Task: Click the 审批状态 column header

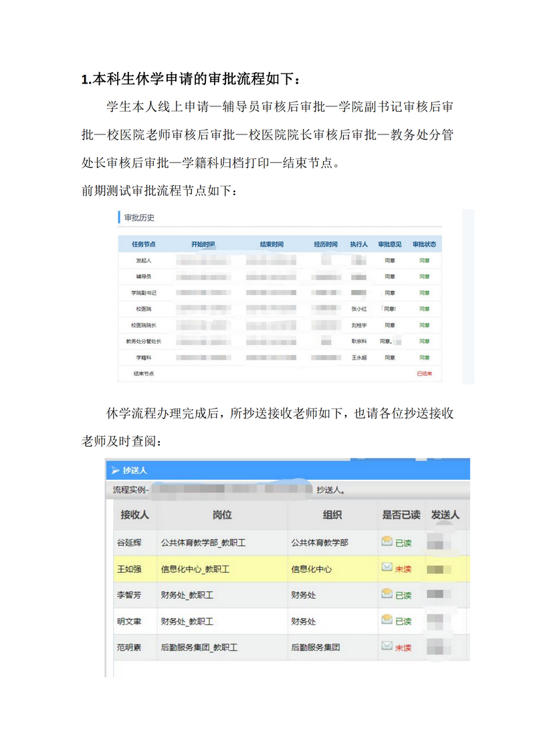Action: coord(424,245)
